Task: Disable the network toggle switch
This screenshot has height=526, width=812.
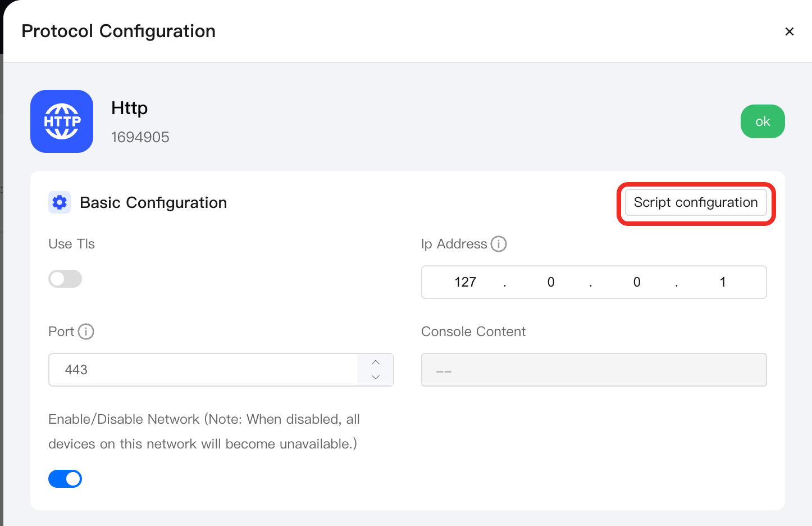Action: click(x=65, y=479)
